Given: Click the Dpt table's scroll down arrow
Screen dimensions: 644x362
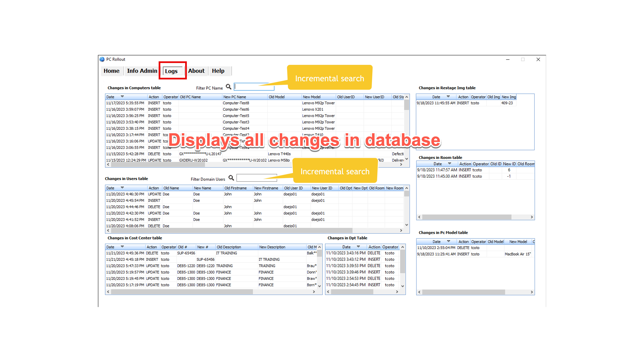Looking at the screenshot, I should [x=402, y=286].
